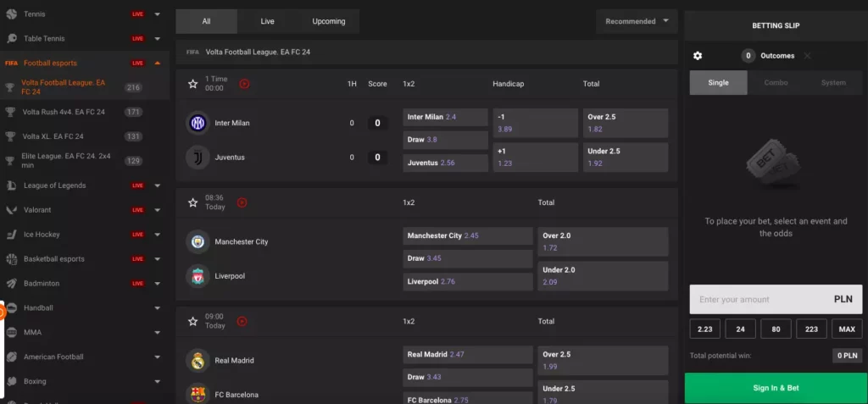Bet on Juventus at 2.56

tap(445, 163)
